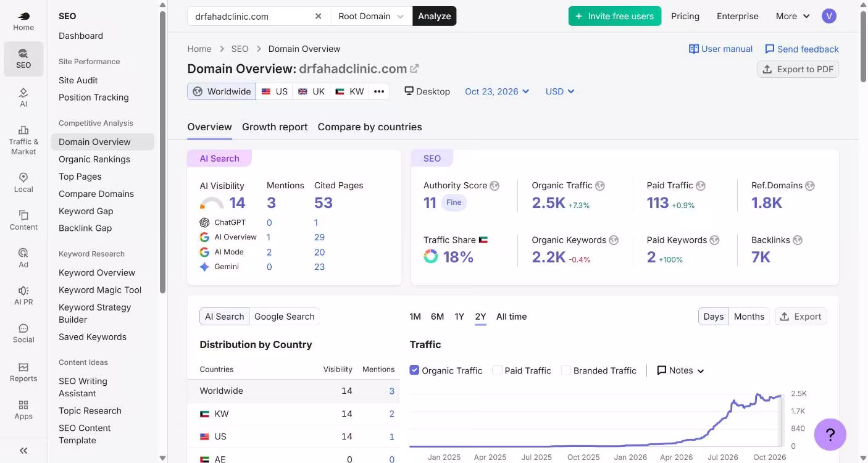Click the user avatar icon

[829, 16]
